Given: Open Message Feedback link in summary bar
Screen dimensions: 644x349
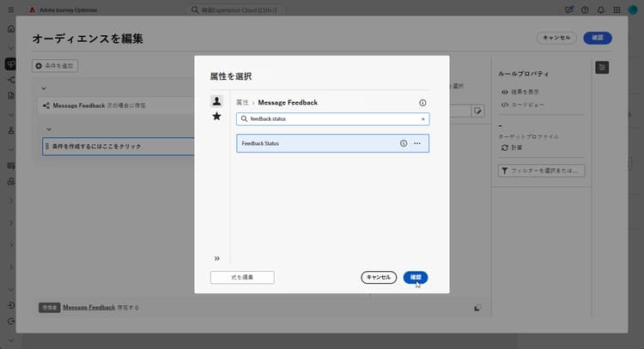Looking at the screenshot, I should (x=88, y=307).
